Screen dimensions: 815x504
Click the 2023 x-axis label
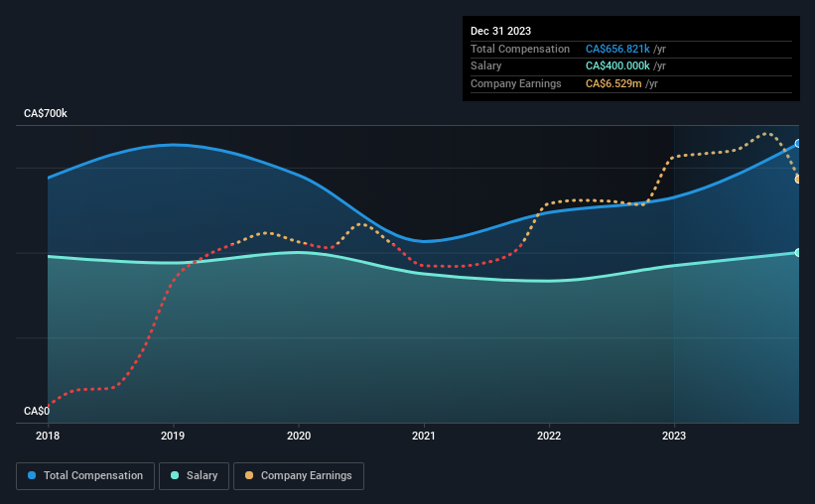click(x=674, y=436)
